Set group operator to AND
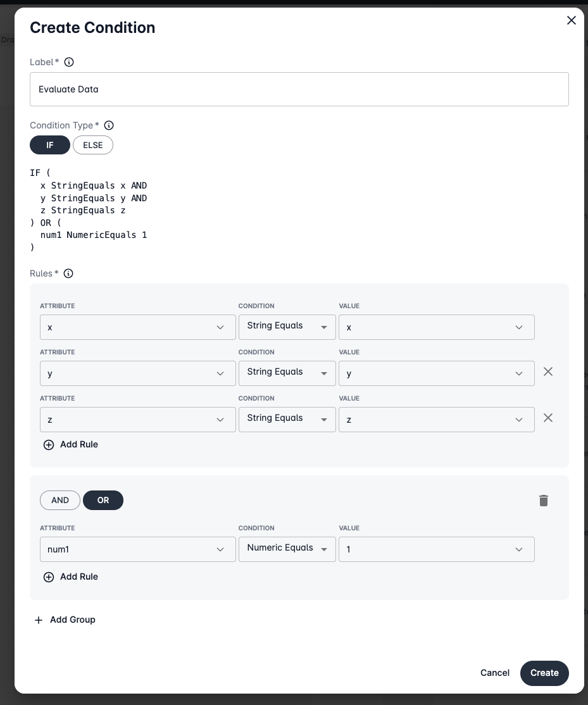The image size is (588, 705). 60,500
